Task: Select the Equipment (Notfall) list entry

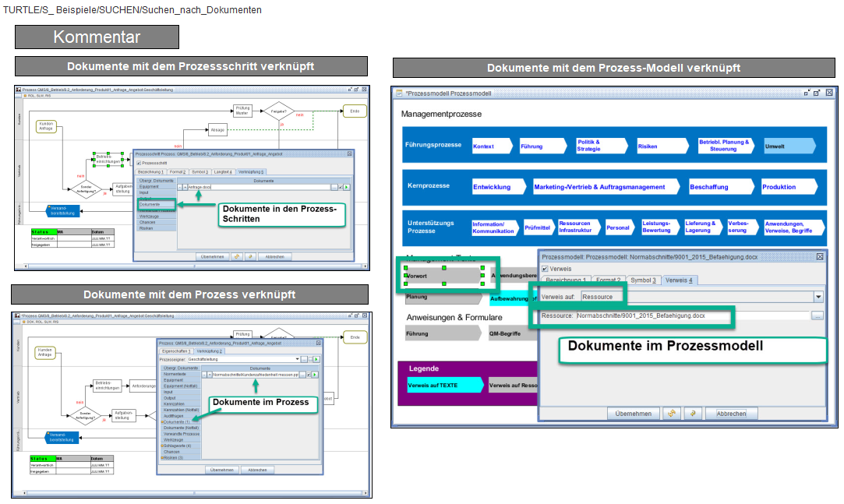Action: (182, 386)
